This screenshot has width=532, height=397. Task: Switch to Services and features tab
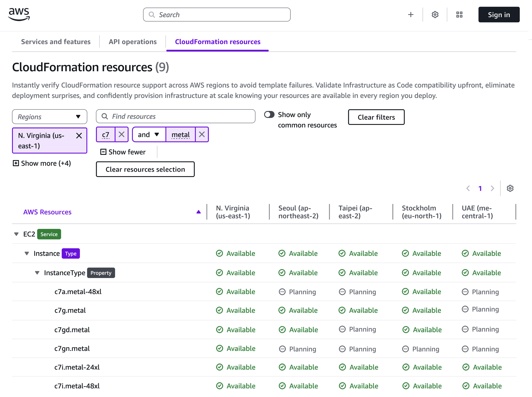(x=56, y=42)
